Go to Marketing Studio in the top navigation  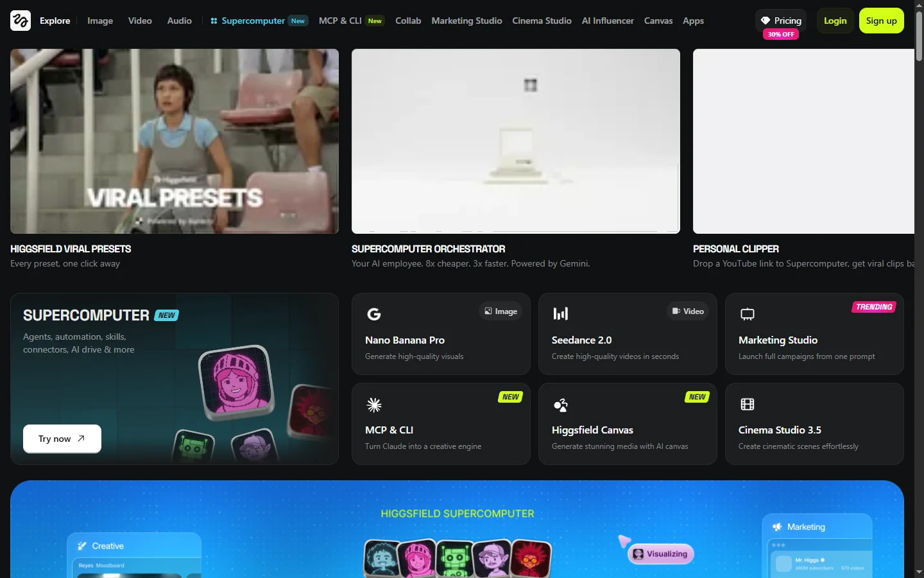(x=466, y=21)
